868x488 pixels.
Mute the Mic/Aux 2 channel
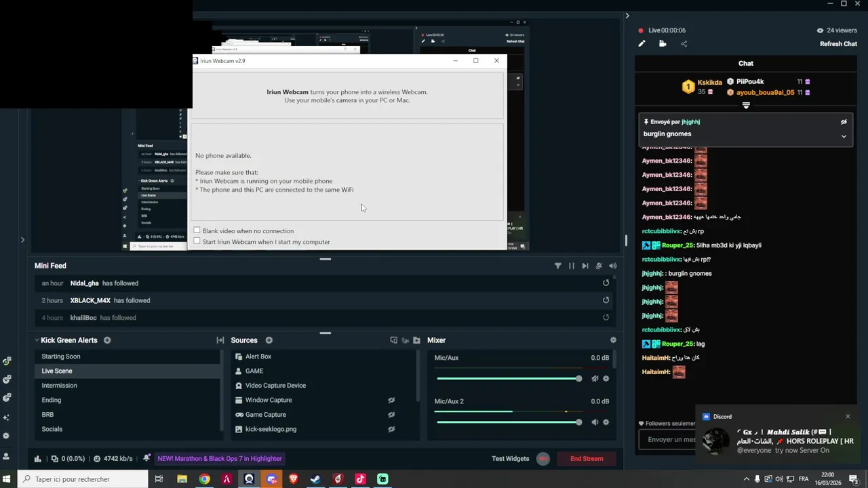[595, 422]
